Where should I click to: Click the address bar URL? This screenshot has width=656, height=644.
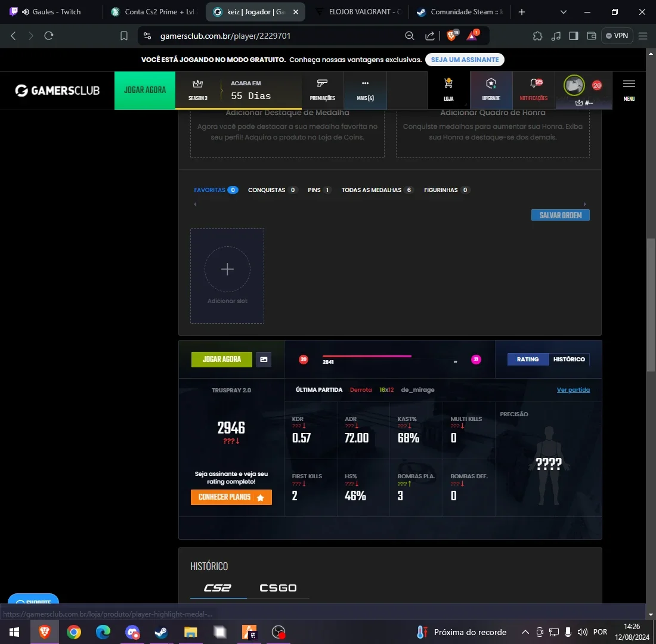click(x=225, y=36)
